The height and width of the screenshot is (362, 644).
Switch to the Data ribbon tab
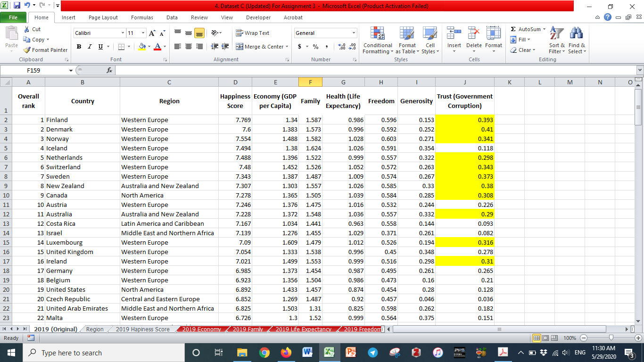(x=172, y=17)
